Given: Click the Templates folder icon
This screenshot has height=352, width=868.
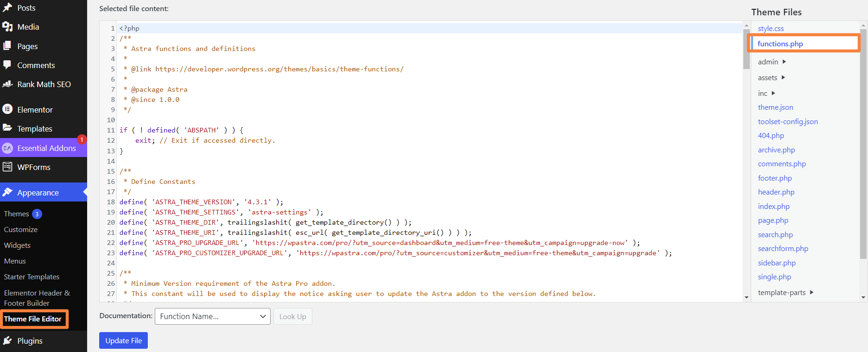Looking at the screenshot, I should pyautogui.click(x=7, y=128).
